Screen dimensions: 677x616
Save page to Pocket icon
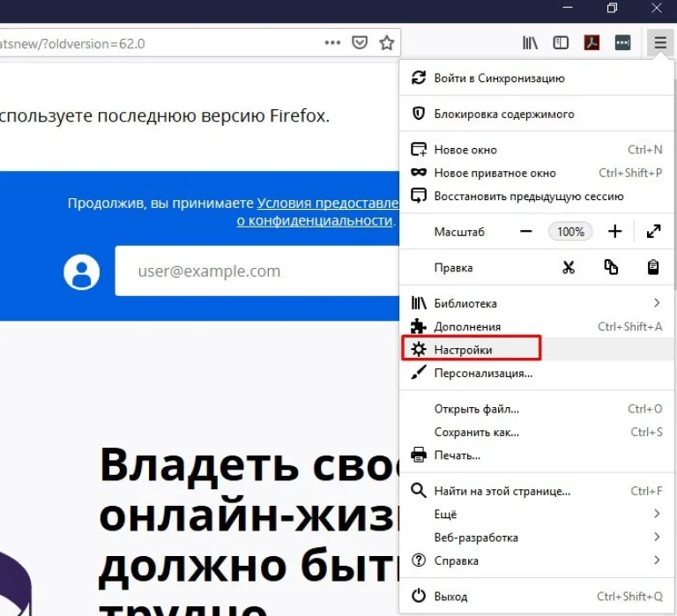pos(360,42)
